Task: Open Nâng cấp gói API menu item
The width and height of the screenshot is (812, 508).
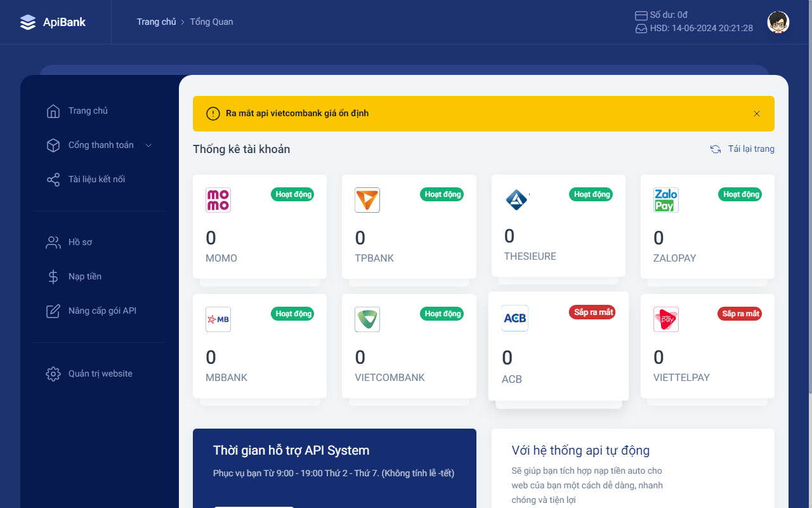Action: (100, 311)
